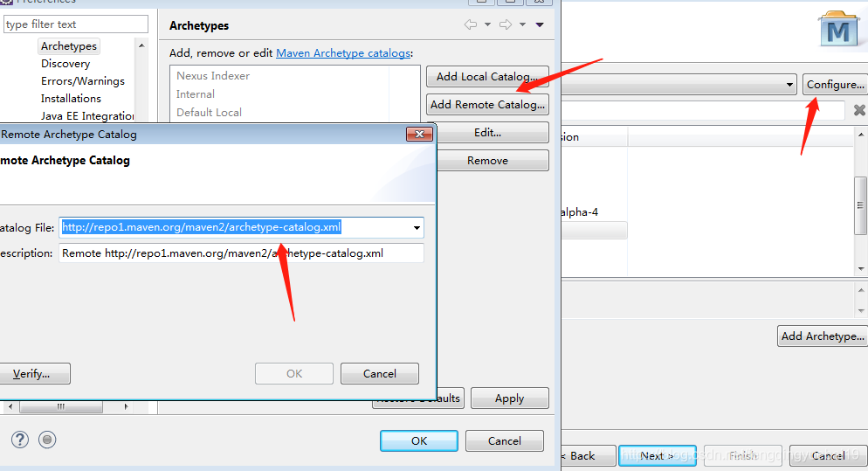Click horizontal scrollbar left arrow in tree panel
This screenshot has width=868, height=471.
(x=10, y=406)
